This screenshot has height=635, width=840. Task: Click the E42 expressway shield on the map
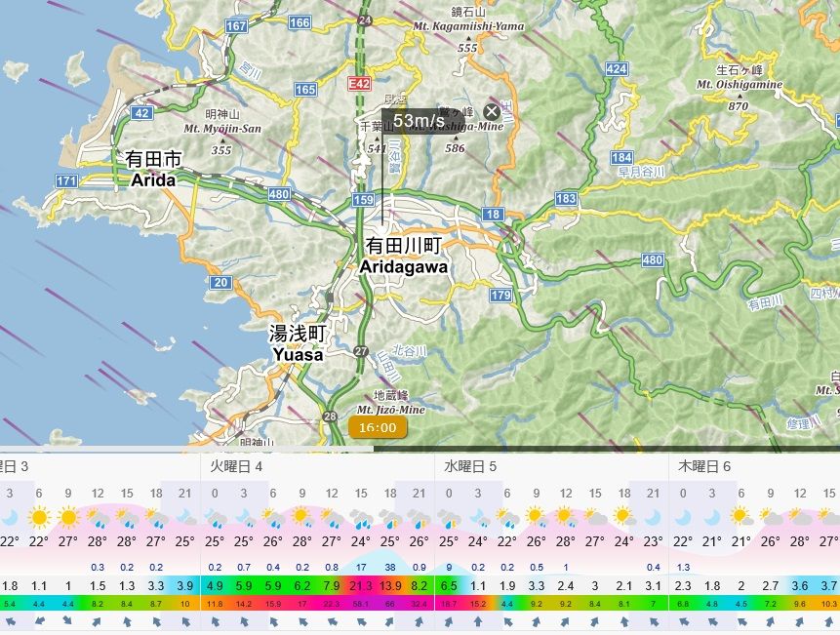click(x=359, y=84)
